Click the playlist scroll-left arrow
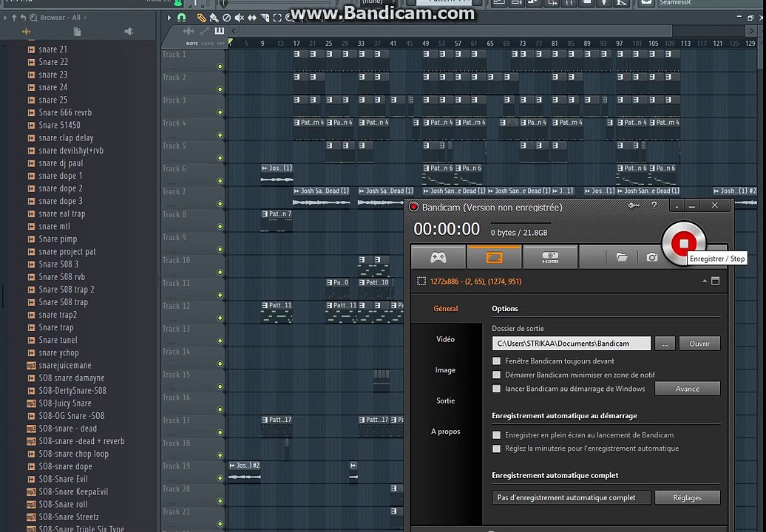The width and height of the screenshot is (766, 532). [234, 31]
